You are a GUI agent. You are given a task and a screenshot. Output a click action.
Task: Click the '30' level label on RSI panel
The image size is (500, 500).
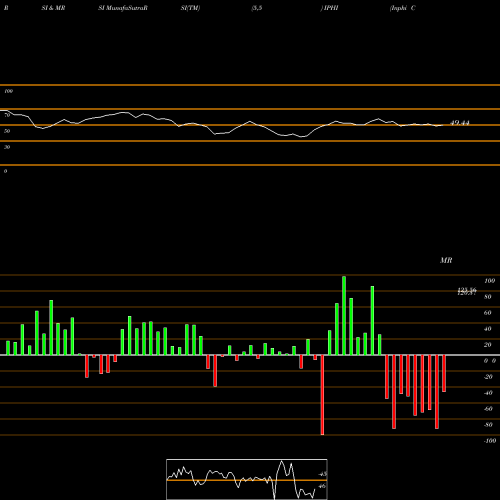click(x=7, y=147)
